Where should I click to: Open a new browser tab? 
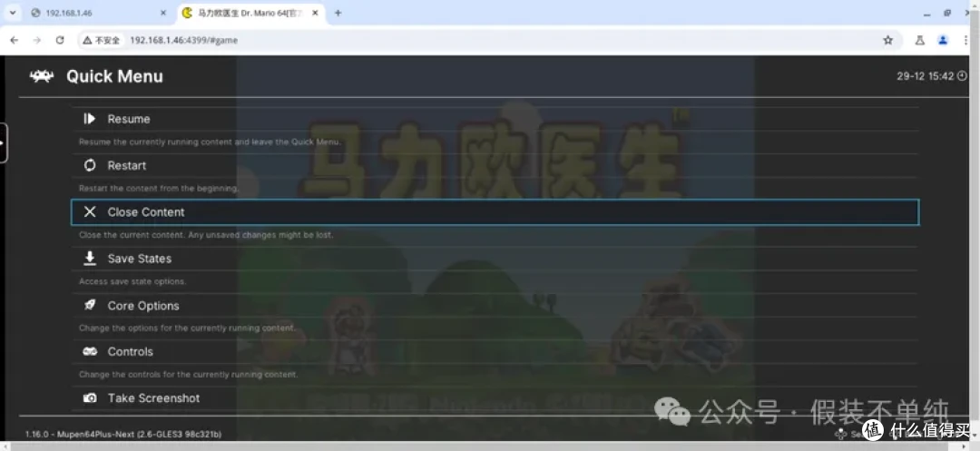click(x=338, y=13)
